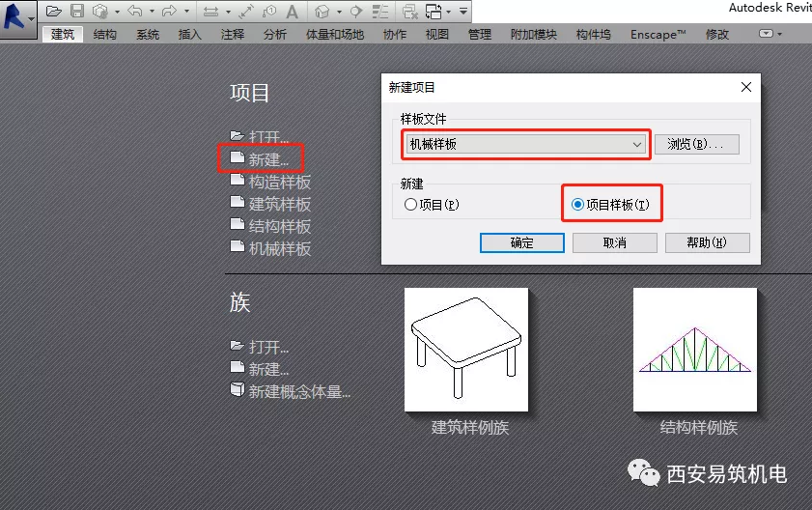Viewport: 812px width, 510px height.
Task: Open the Measure tool dropdown arrow
Action: (x=228, y=11)
